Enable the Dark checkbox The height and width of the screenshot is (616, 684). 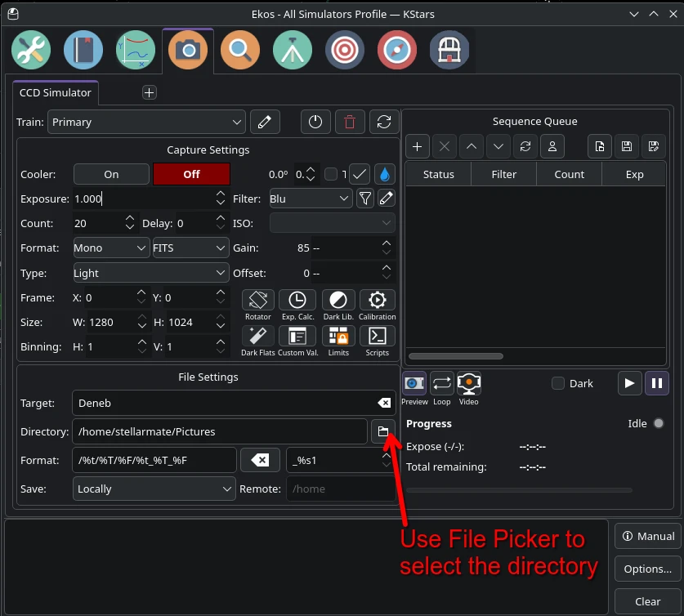click(x=558, y=383)
